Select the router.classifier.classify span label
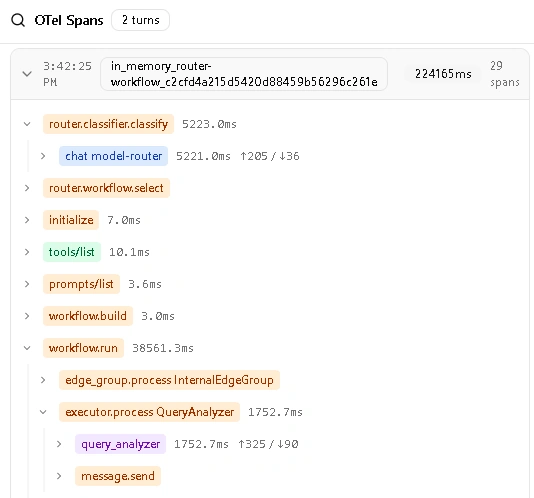Viewport: 534px width, 498px height. click(108, 124)
